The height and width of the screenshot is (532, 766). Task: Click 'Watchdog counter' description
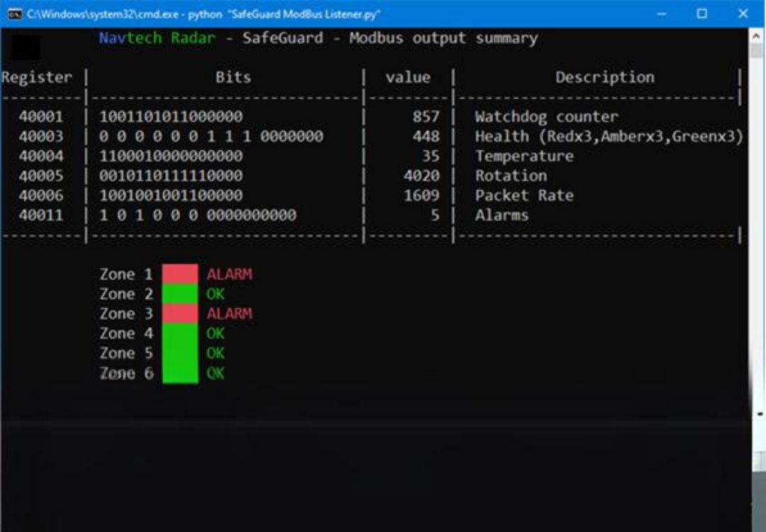click(547, 117)
